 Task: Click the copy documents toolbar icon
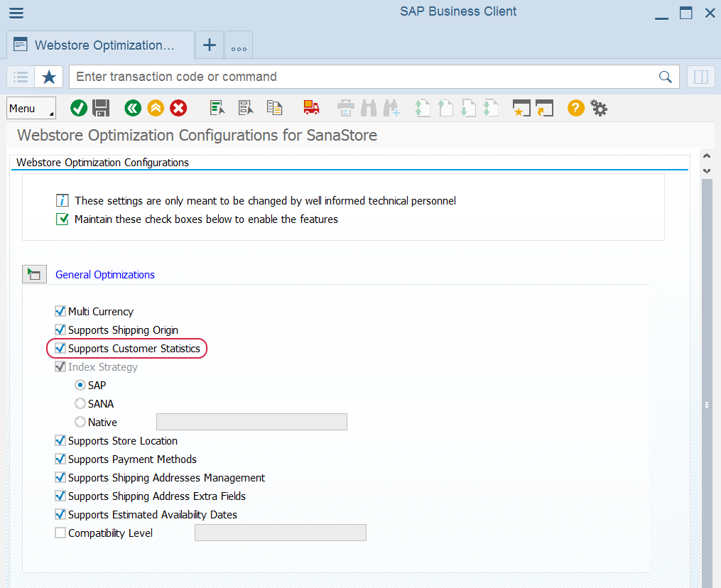(x=274, y=108)
